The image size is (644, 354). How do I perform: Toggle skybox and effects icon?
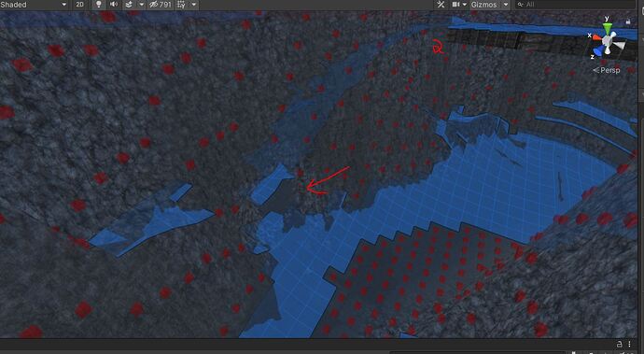129,5
